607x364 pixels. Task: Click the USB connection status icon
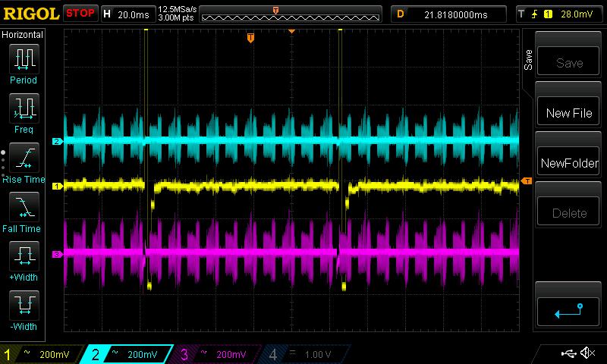tap(568, 353)
